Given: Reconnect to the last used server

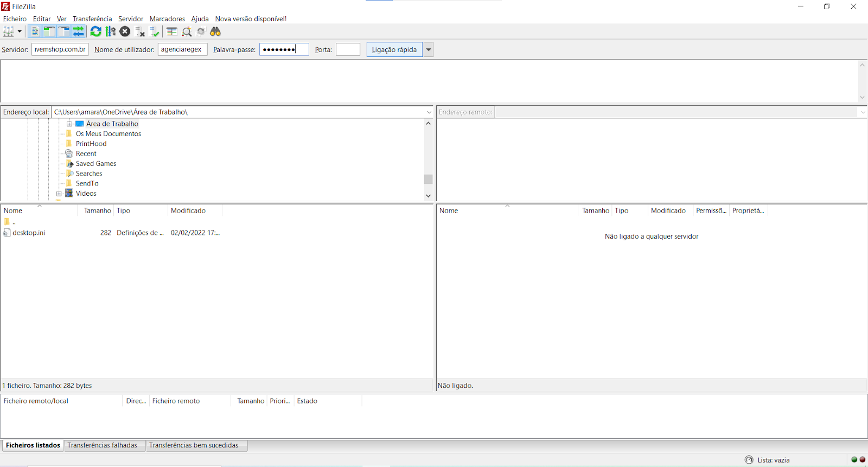Looking at the screenshot, I should (155, 31).
